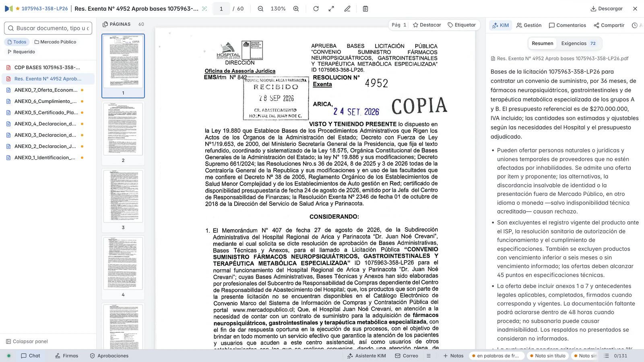Launch Asistente KIM from bottom bar
Screen dimensions: 644x362
[x=366, y=356]
